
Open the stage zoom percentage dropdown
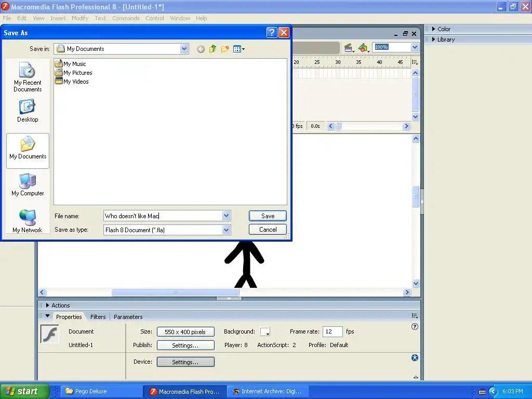pyautogui.click(x=415, y=47)
